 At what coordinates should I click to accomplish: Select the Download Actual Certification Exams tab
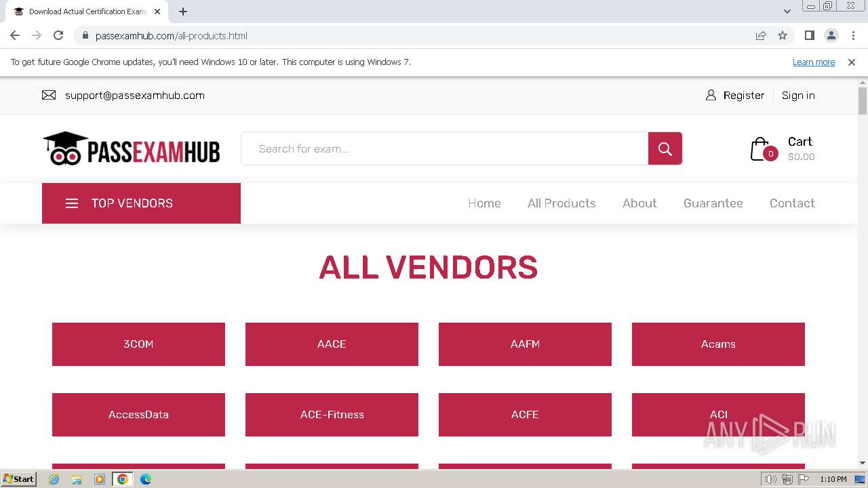[87, 12]
